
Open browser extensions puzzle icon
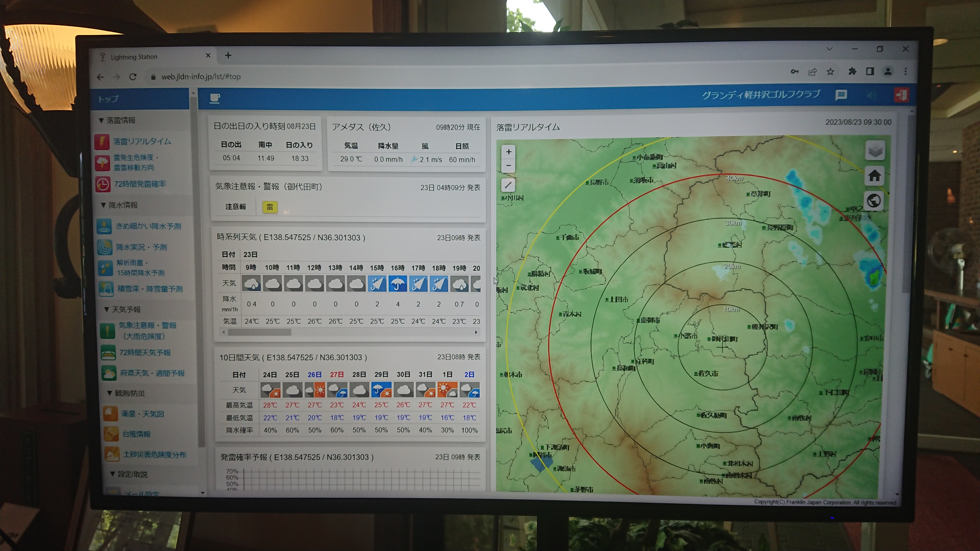click(852, 71)
